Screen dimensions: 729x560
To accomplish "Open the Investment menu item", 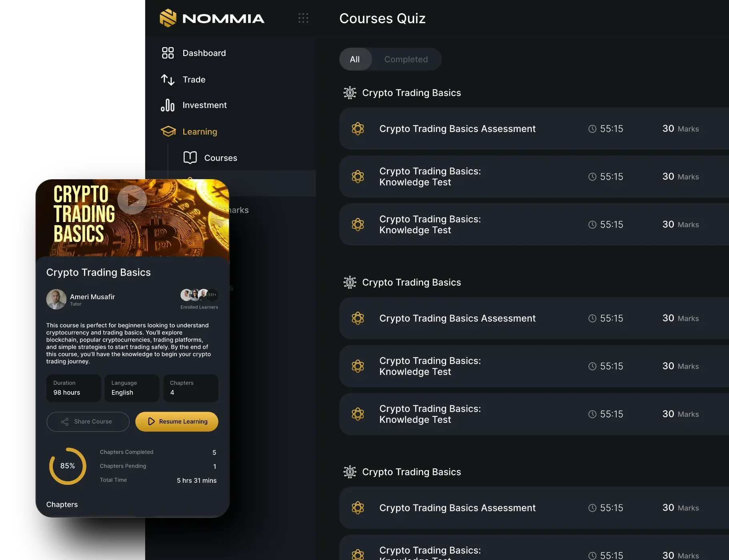I will (204, 105).
